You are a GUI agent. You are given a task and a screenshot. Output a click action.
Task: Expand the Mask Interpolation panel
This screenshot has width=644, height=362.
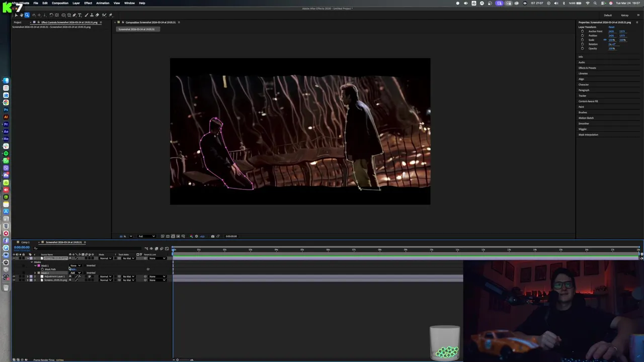pyautogui.click(x=588, y=135)
